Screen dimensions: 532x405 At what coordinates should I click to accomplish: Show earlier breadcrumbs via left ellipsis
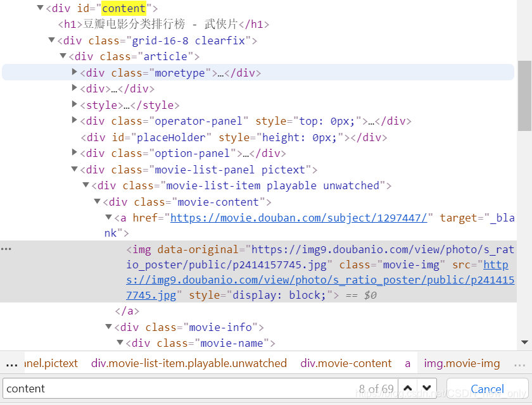[12, 364]
